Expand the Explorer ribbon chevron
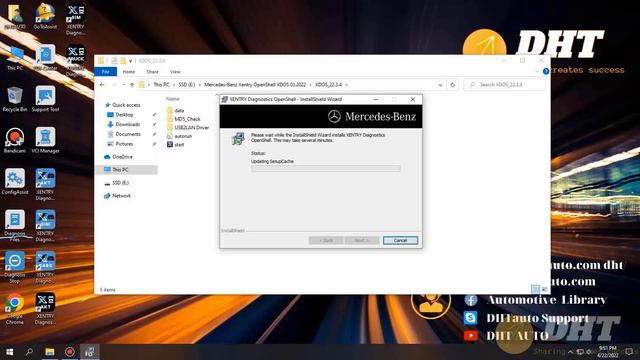Image resolution: width=640 pixels, height=360 pixels. [537, 71]
